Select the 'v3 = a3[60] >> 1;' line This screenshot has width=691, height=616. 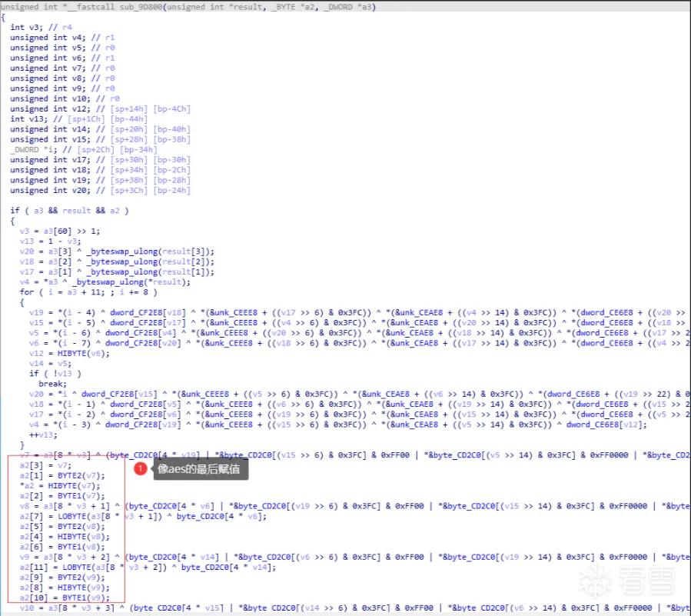60,231
